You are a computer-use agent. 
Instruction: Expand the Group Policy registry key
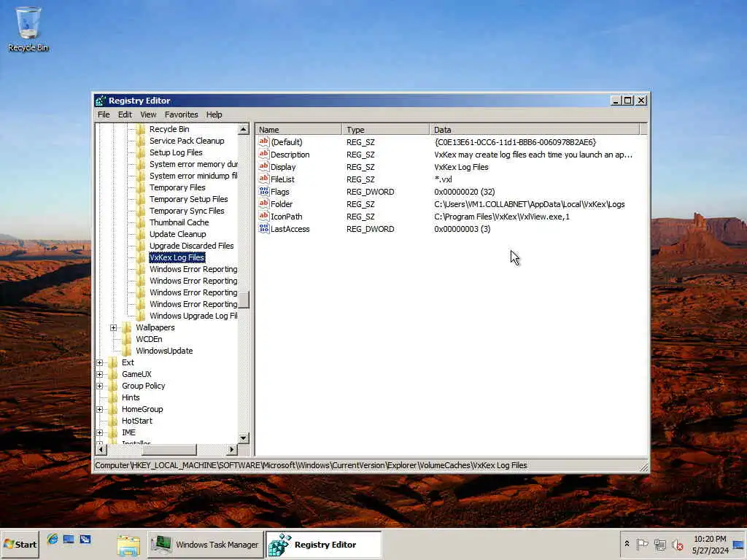(99, 386)
